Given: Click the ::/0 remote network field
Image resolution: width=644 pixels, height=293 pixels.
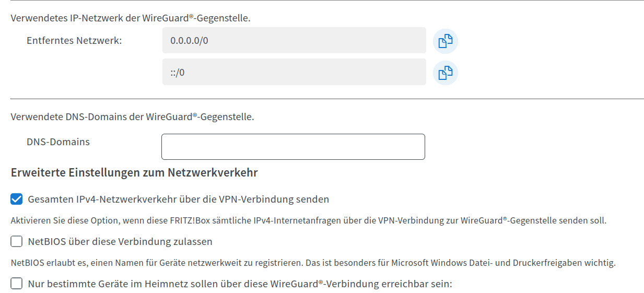Looking at the screenshot, I should (x=294, y=72).
